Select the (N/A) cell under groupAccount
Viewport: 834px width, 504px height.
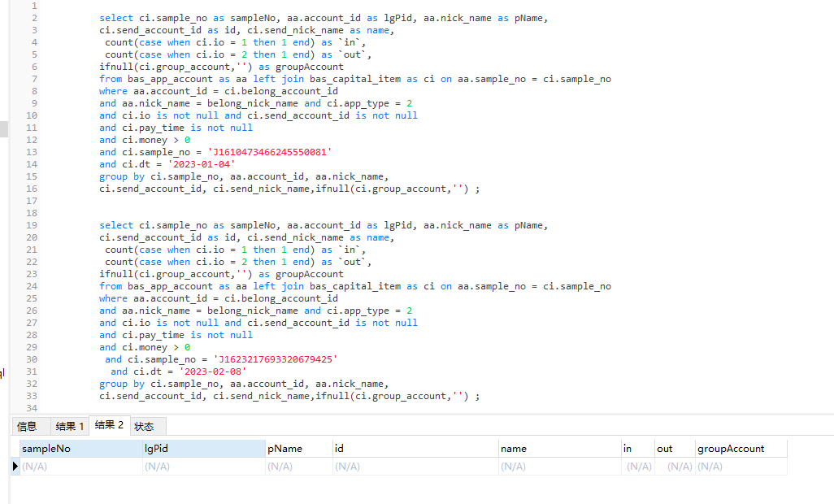(741, 467)
